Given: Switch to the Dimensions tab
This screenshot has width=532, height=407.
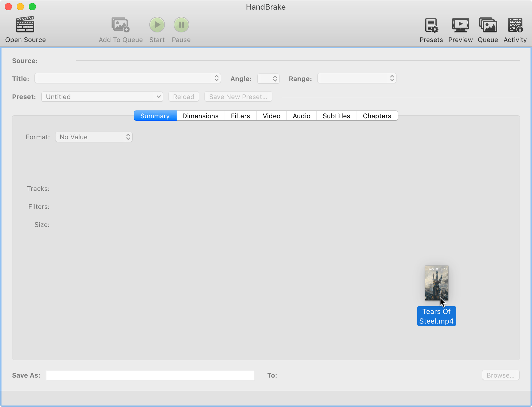Looking at the screenshot, I should pyautogui.click(x=200, y=116).
